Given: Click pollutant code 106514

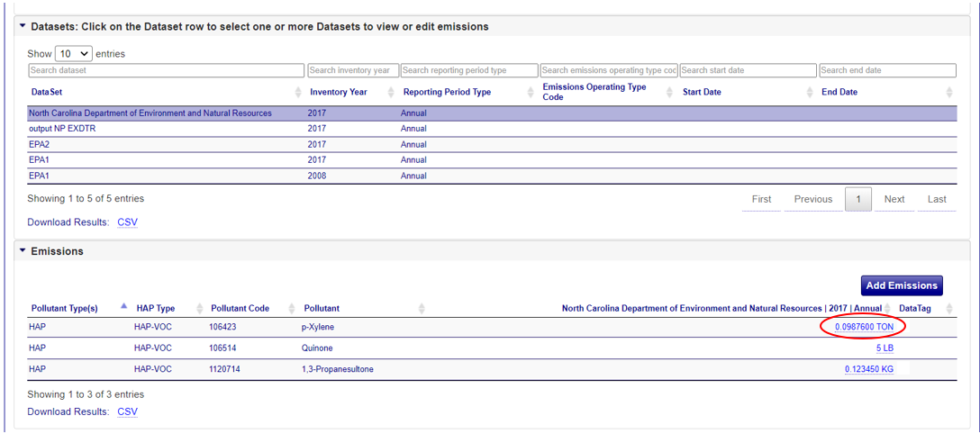Looking at the screenshot, I should tap(222, 348).
